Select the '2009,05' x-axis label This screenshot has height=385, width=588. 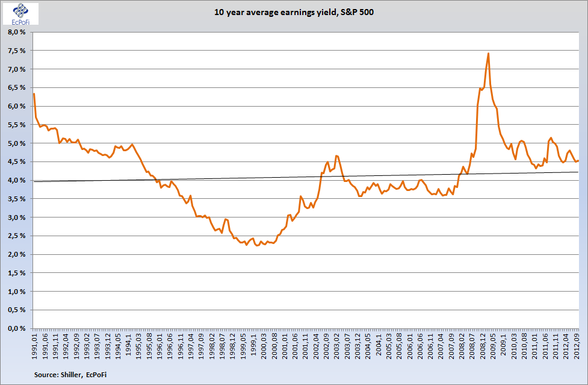(x=494, y=345)
